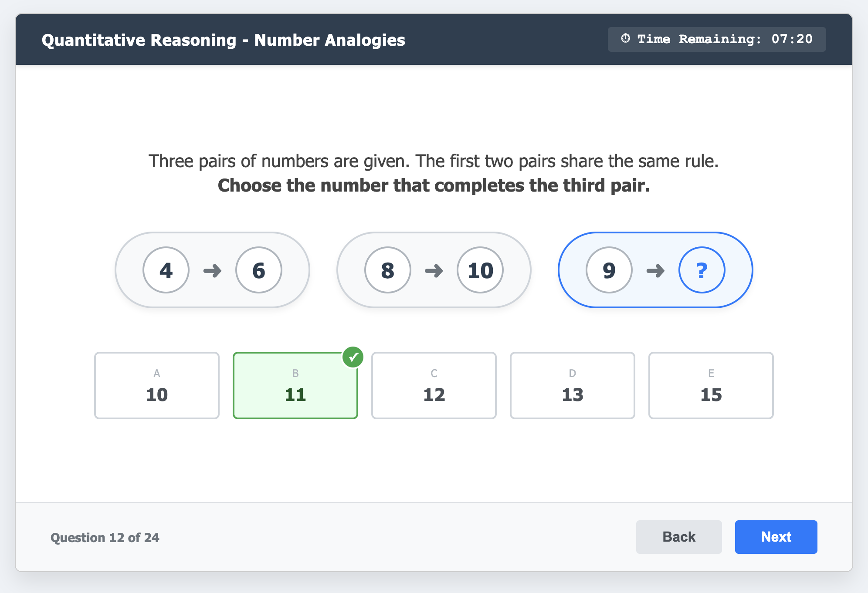The image size is (868, 593).
Task: Pick answer option D with value 13
Action: click(573, 386)
